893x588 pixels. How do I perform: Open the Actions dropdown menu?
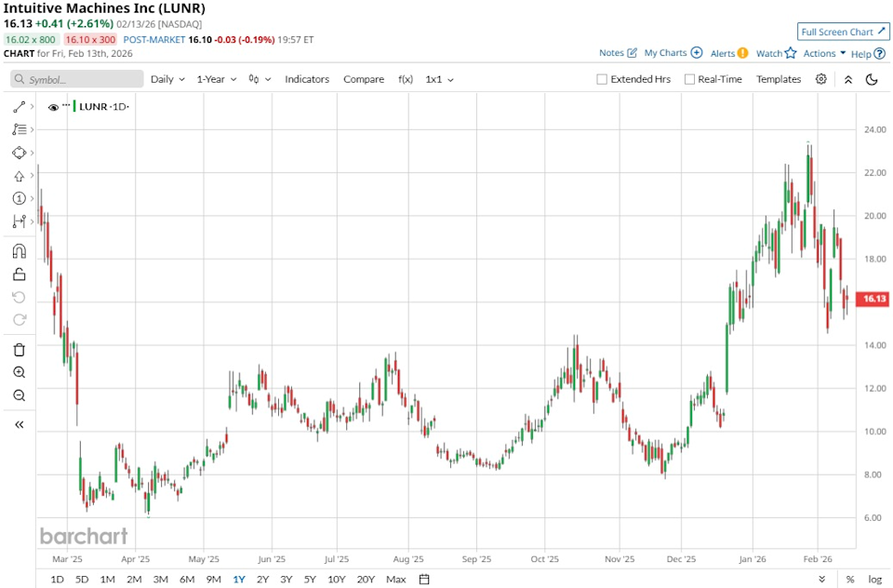[x=824, y=53]
